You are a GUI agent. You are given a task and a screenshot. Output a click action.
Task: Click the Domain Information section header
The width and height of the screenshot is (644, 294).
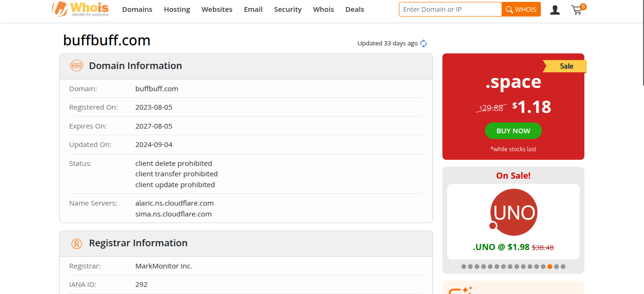(x=246, y=66)
